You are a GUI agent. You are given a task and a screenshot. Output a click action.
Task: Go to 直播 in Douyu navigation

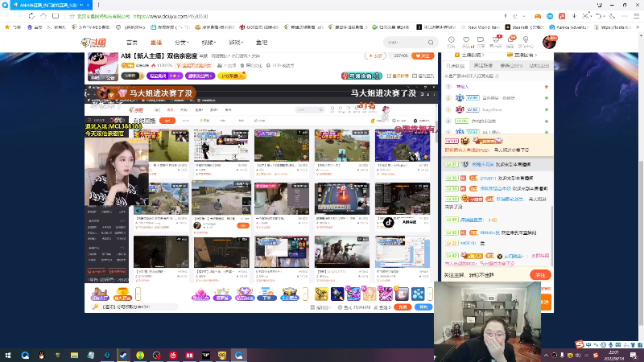pos(156,43)
